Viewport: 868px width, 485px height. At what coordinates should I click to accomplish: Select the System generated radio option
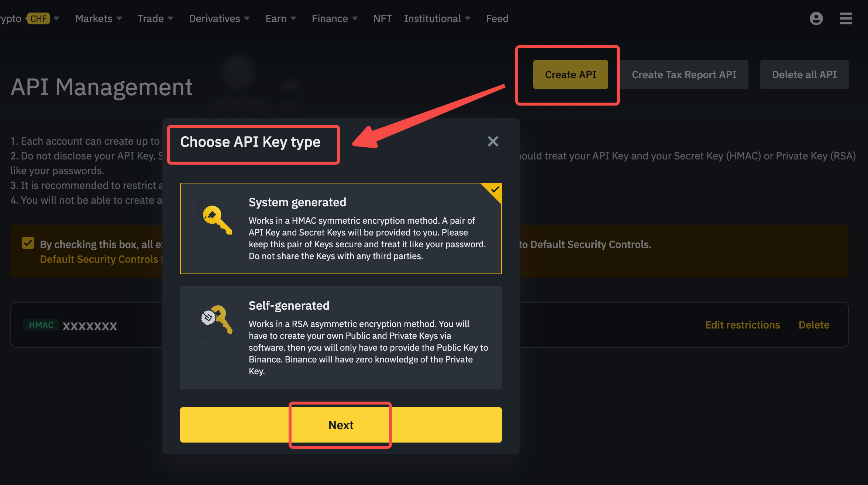coord(341,228)
